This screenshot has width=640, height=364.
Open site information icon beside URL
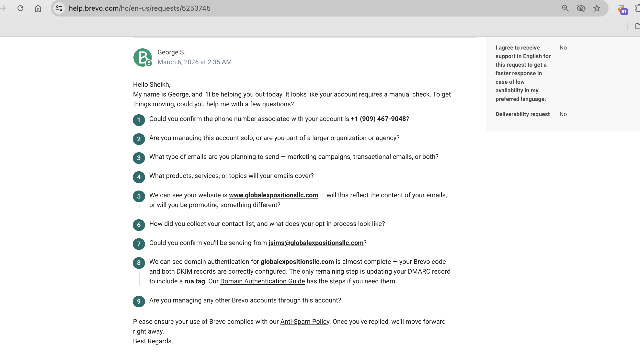click(59, 8)
